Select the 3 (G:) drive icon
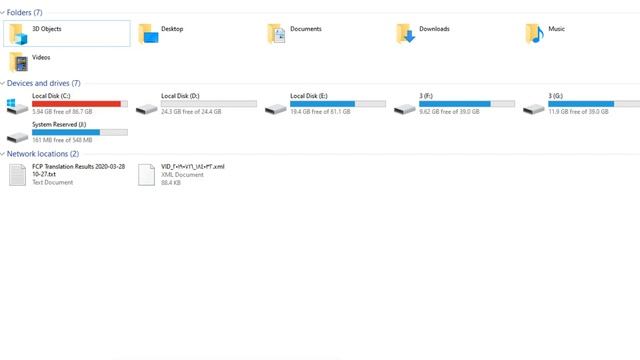Screen dimensions: 640x360 (x=534, y=109)
